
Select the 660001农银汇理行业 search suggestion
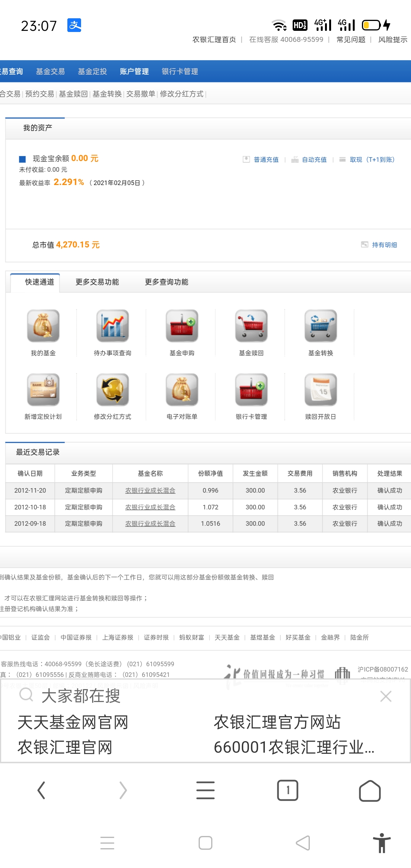(x=294, y=747)
